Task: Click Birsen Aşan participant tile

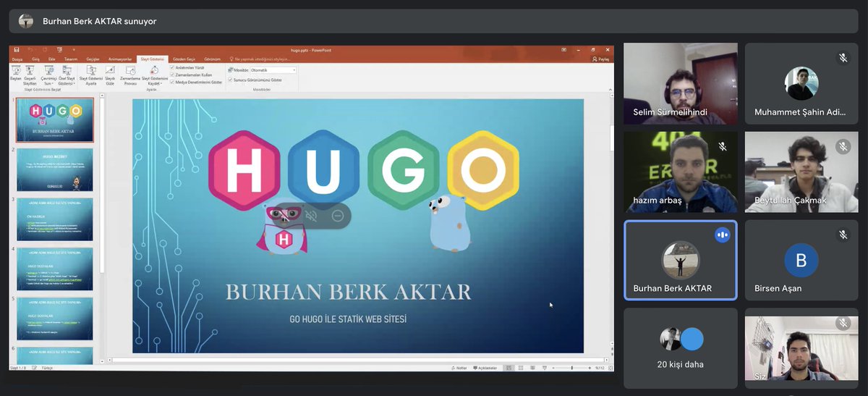Action: click(801, 260)
